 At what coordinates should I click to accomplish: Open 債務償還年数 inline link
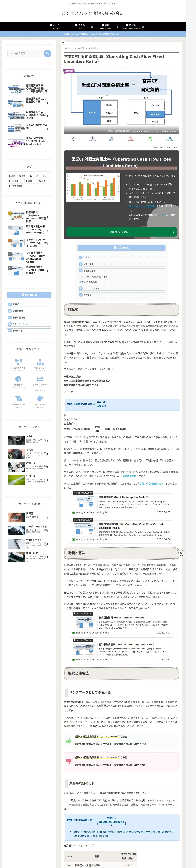[x=130, y=476]
